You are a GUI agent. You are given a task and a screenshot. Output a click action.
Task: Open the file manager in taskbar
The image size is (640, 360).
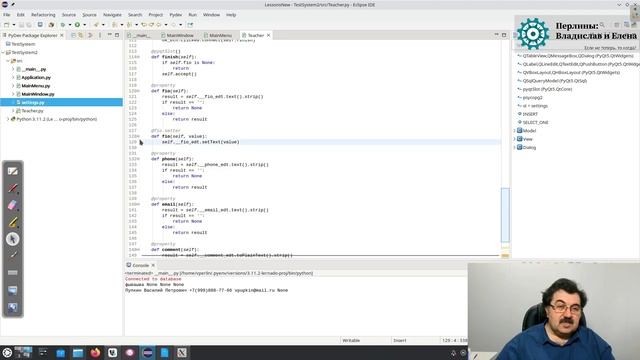pyautogui.click(x=78, y=353)
